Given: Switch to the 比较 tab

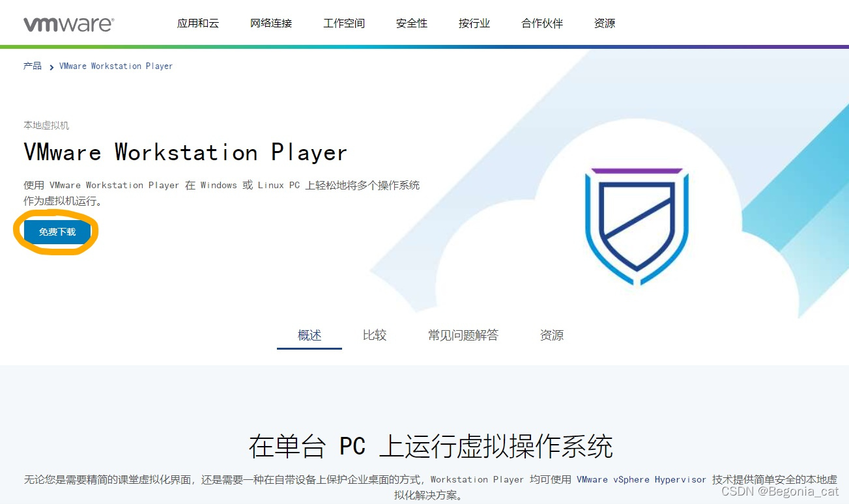Looking at the screenshot, I should pos(375,335).
